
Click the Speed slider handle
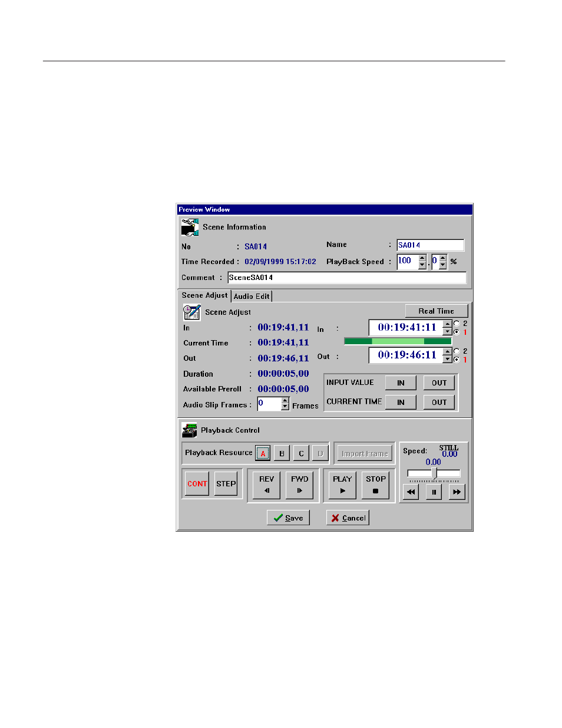point(434,473)
